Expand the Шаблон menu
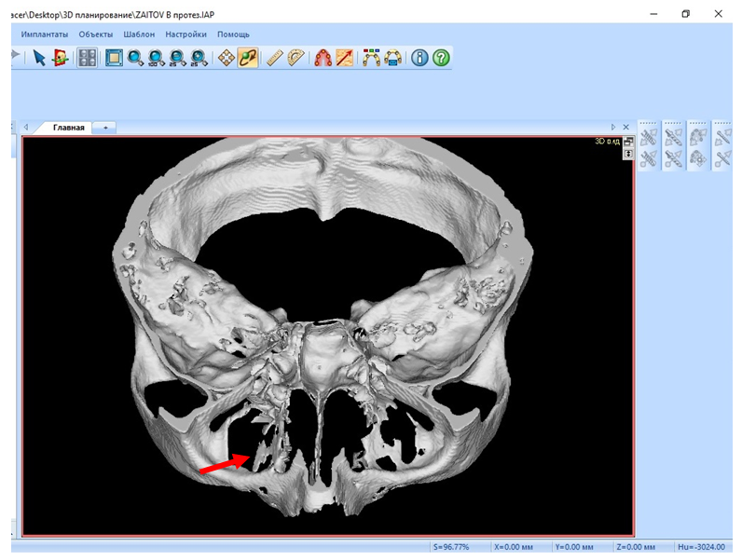Image resolution: width=742 pixels, height=560 pixels. click(139, 34)
